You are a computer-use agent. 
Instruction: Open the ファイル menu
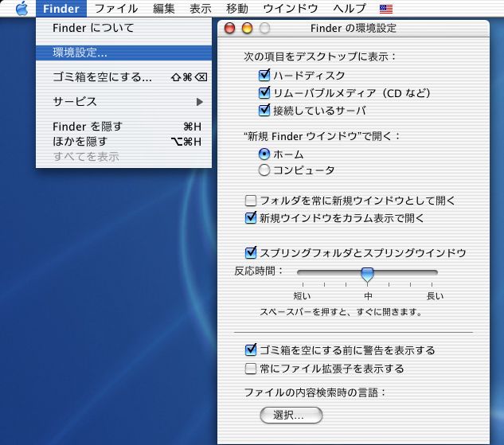pos(115,9)
